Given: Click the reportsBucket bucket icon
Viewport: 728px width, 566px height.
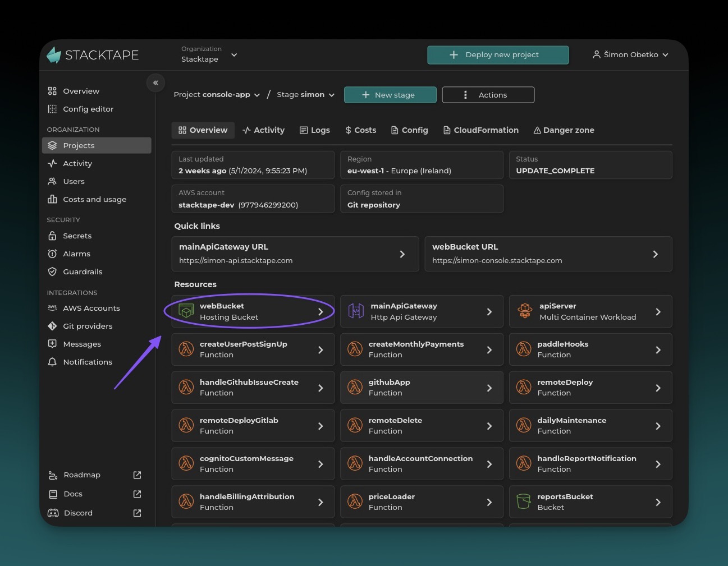Looking at the screenshot, I should point(523,501).
